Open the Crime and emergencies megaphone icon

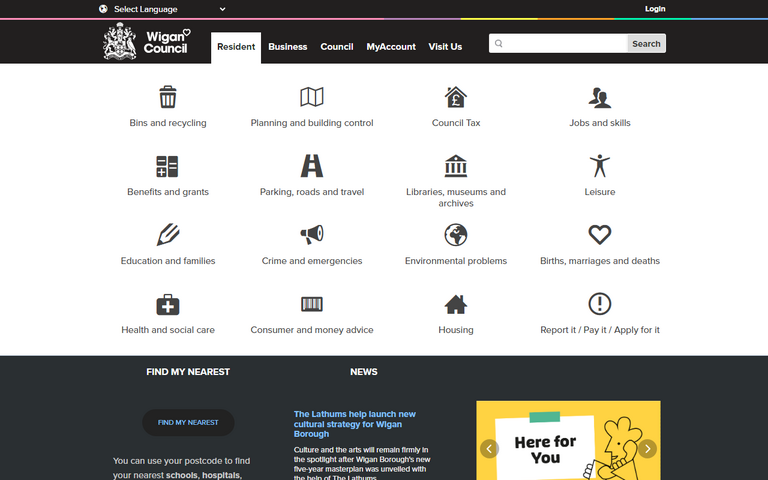tap(312, 235)
